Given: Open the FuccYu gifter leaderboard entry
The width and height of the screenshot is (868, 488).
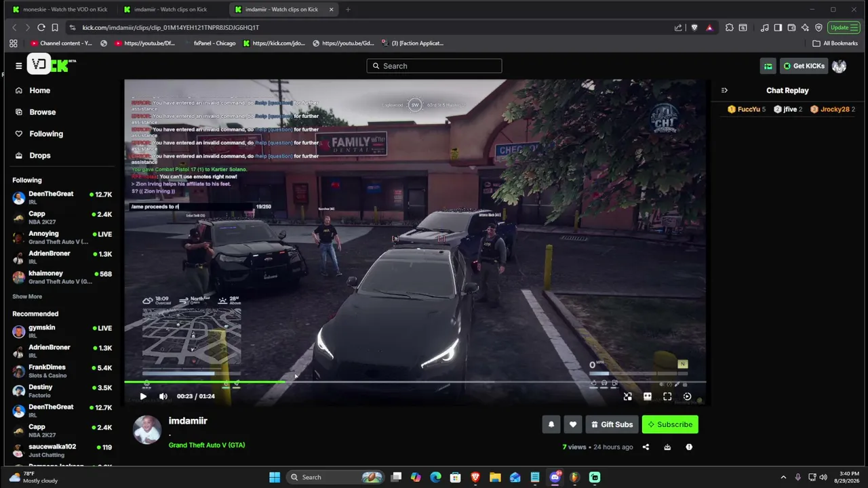Looking at the screenshot, I should [747, 109].
